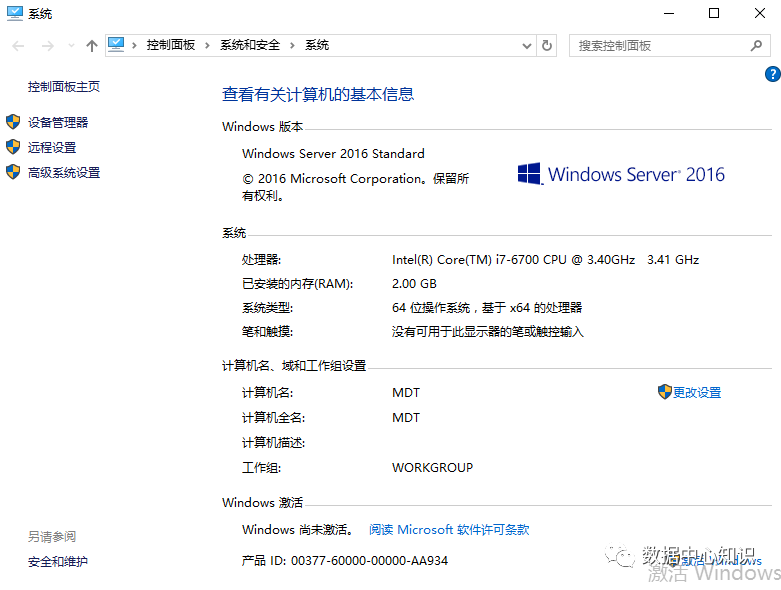Expand chevron after 控制面板 breadcrumb
Image resolution: width=781 pixels, height=590 pixels.
point(207,46)
